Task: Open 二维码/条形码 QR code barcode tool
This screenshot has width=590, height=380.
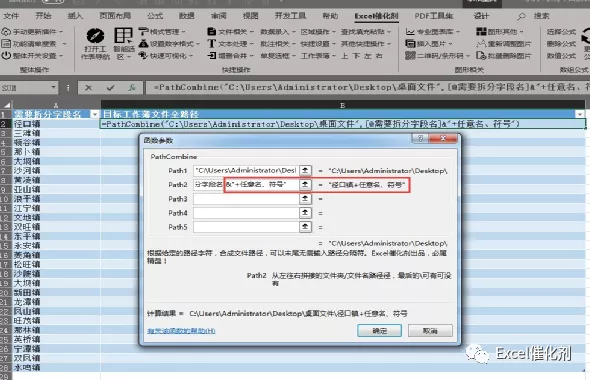Action: (x=438, y=56)
